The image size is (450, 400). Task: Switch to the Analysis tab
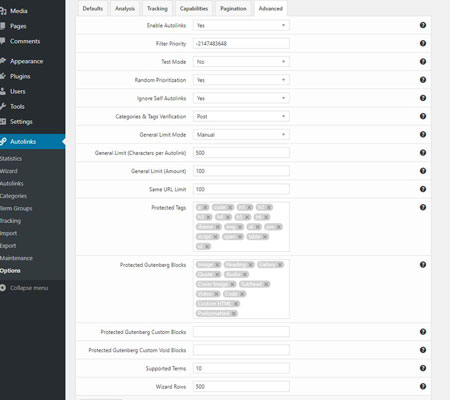tap(125, 9)
